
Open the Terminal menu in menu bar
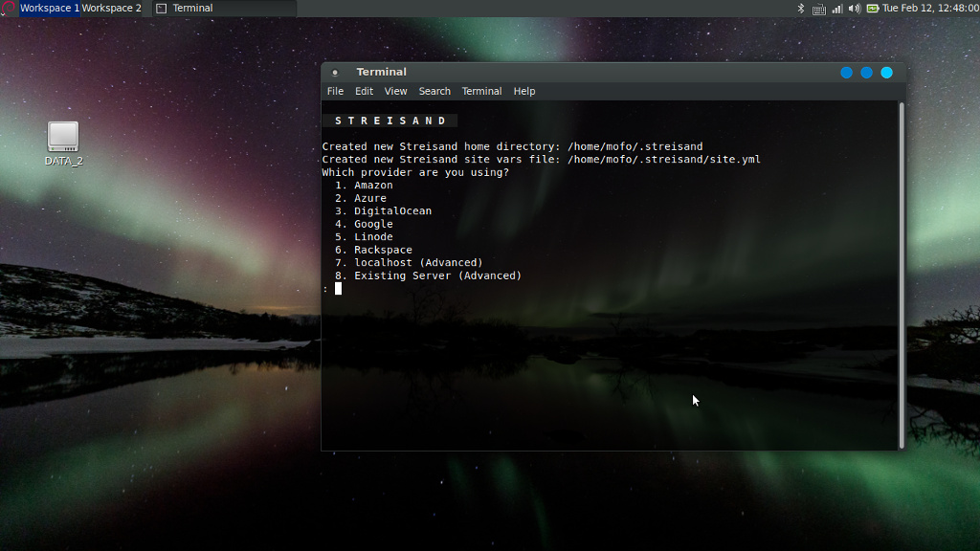coord(481,91)
